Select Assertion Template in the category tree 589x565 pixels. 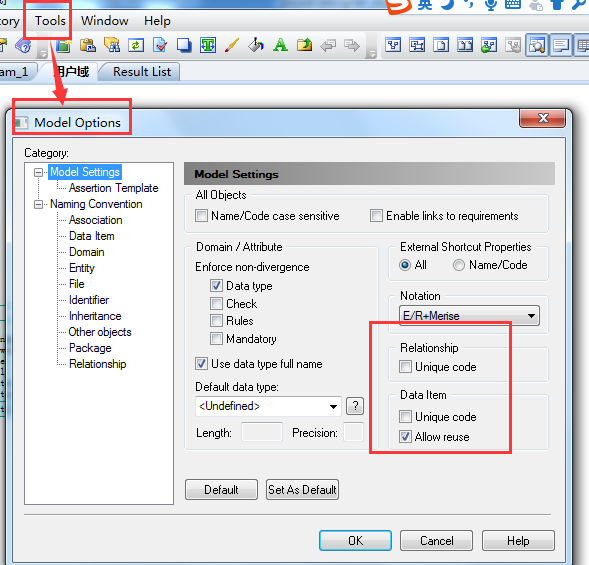pyautogui.click(x=113, y=188)
